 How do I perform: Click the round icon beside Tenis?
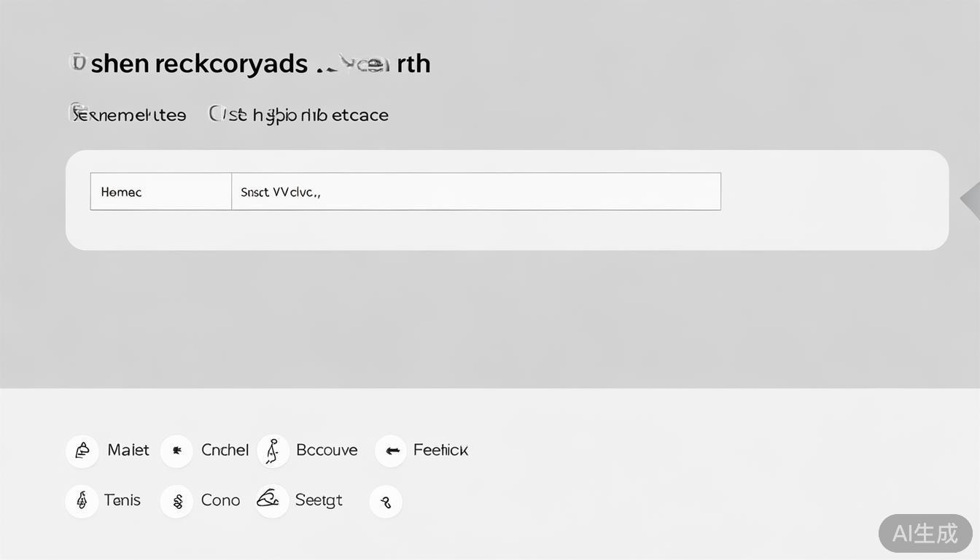point(82,501)
